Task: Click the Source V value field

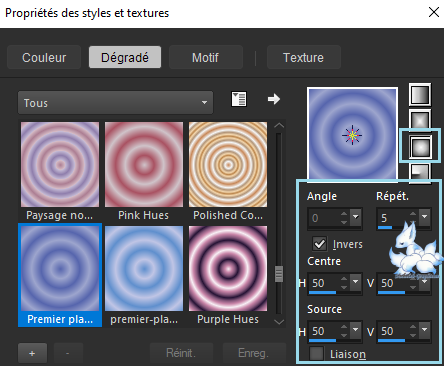Action: [x=392, y=331]
